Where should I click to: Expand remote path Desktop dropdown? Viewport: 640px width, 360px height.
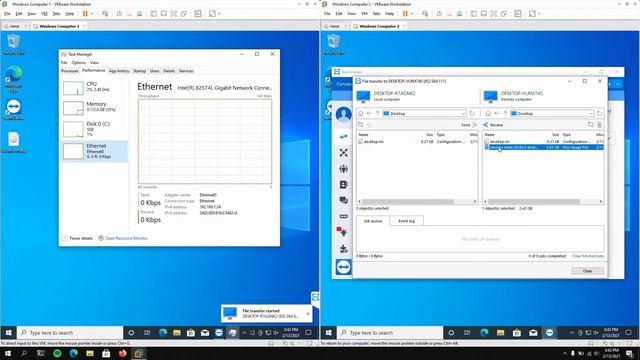(591, 113)
